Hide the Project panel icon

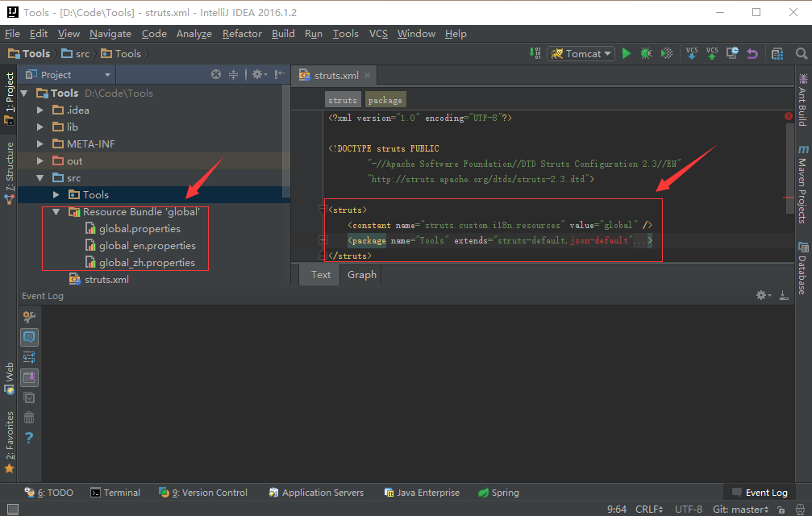pyautogui.click(x=280, y=74)
